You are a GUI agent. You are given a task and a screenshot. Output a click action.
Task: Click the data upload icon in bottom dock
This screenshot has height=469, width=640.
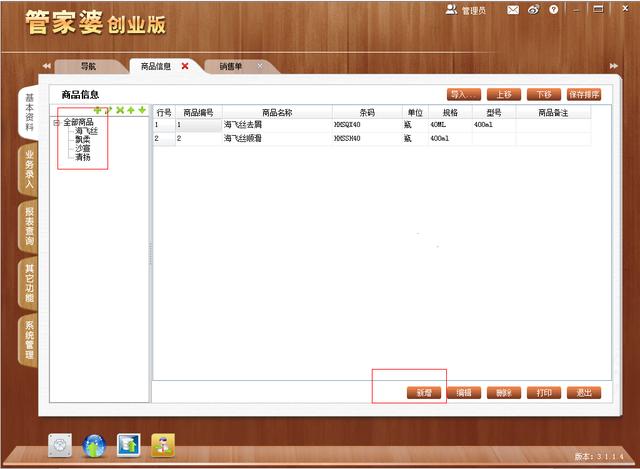129,445
